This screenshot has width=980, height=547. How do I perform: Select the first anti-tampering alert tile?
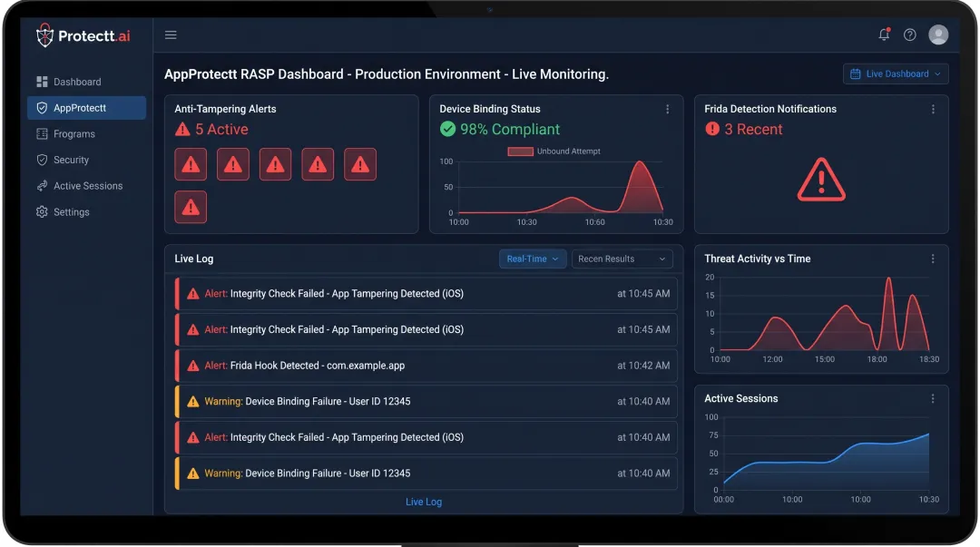(191, 164)
